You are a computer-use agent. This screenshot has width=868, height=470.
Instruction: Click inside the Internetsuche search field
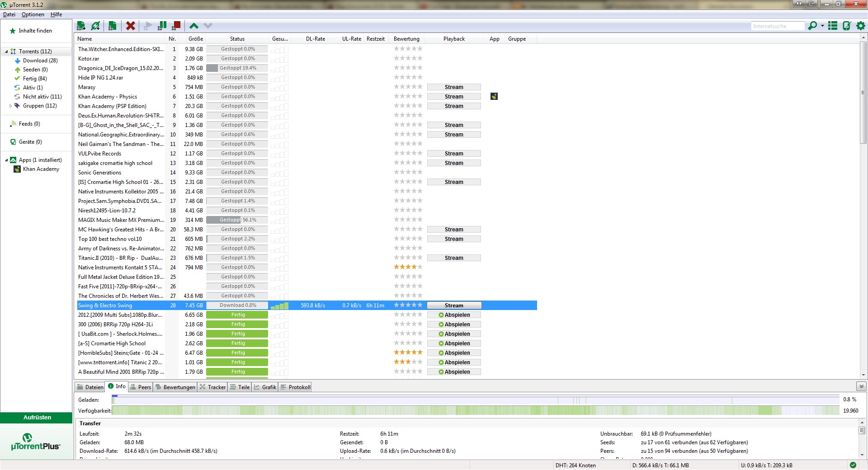(x=778, y=26)
